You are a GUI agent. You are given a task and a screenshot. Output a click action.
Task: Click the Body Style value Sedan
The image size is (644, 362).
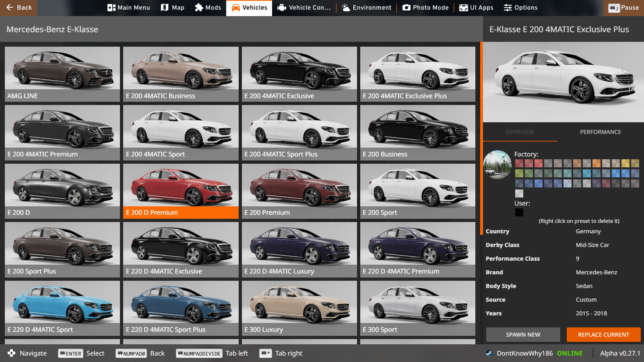tap(584, 286)
